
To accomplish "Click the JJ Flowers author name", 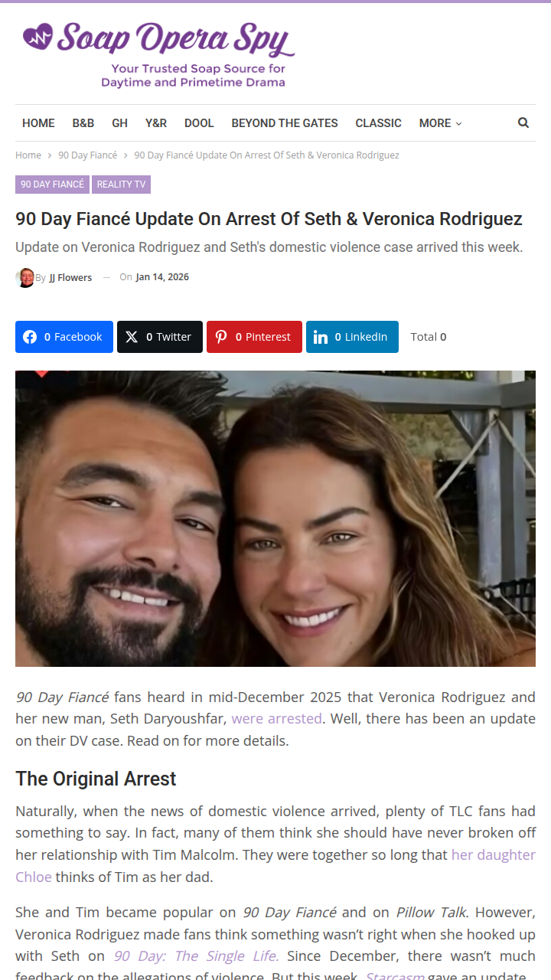I will pyautogui.click(x=70, y=277).
